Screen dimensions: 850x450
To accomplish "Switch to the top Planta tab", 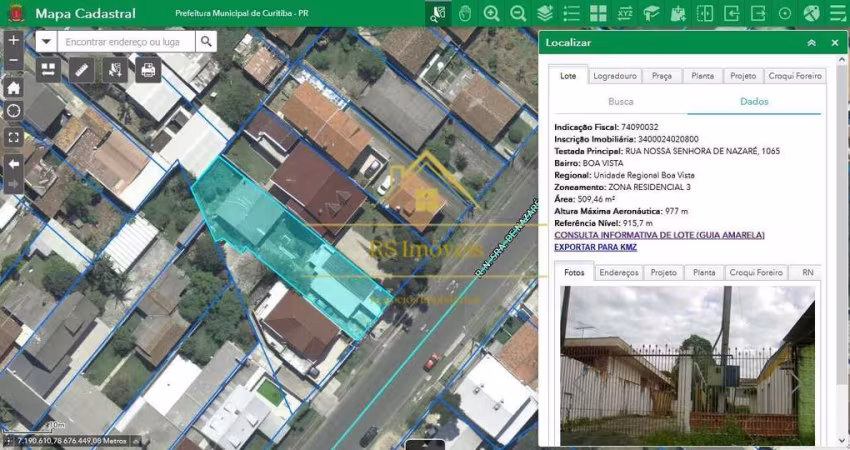I will [703, 76].
